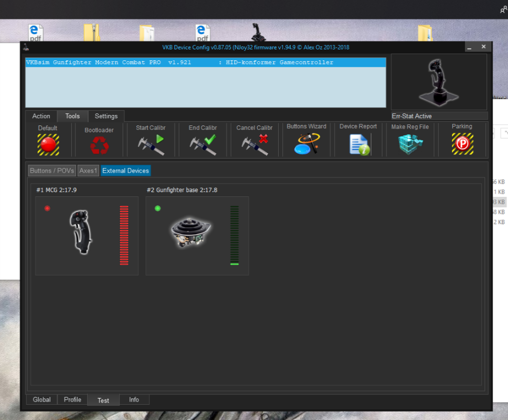
Task: Click the green Gunfighter base level meter
Action: click(x=234, y=235)
